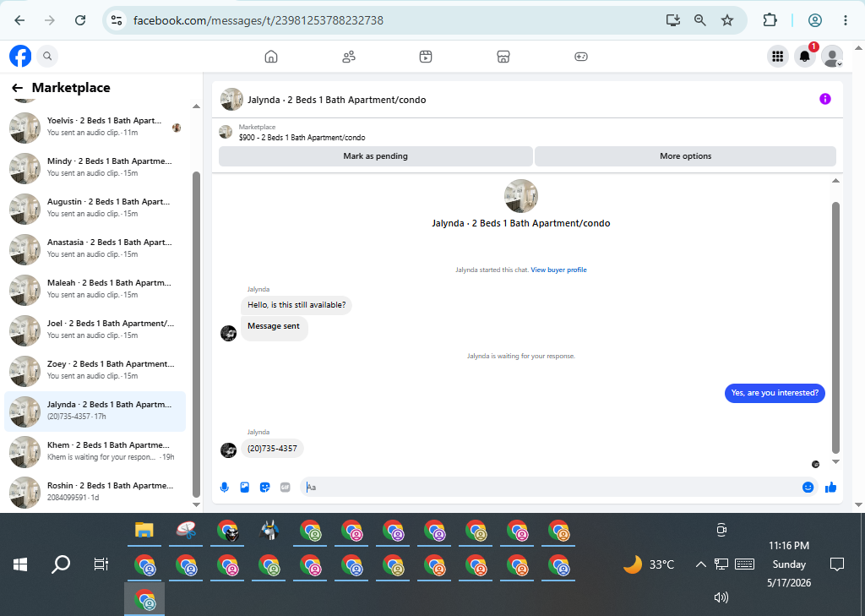The image size is (865, 616).
Task: Bookmark this page with the star
Action: pos(727,20)
